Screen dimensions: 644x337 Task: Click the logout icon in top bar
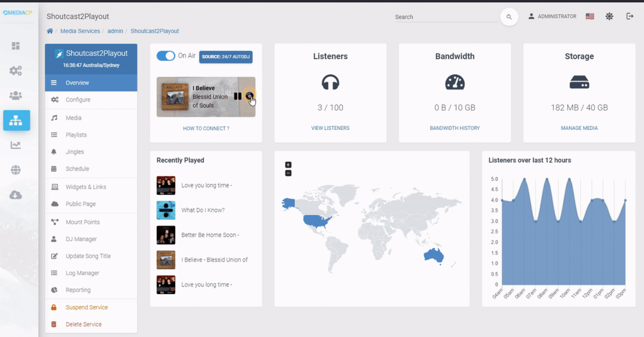[630, 16]
